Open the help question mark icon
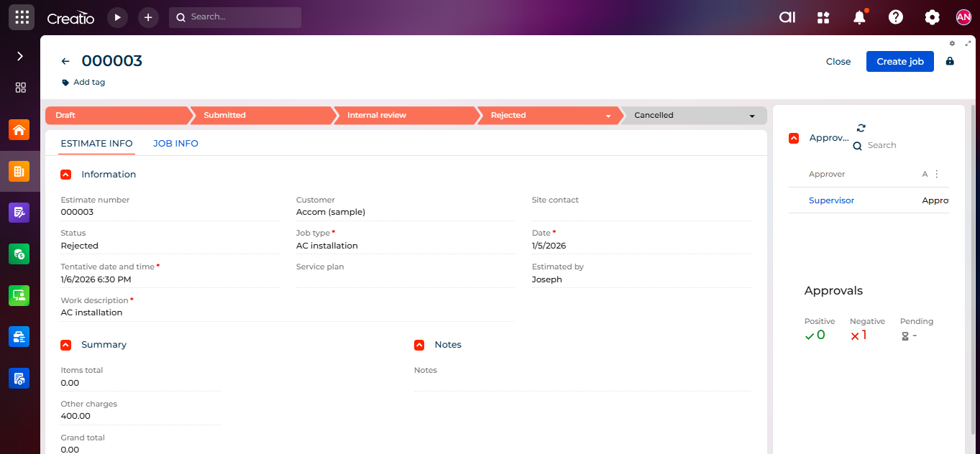This screenshot has width=980, height=454. (895, 17)
